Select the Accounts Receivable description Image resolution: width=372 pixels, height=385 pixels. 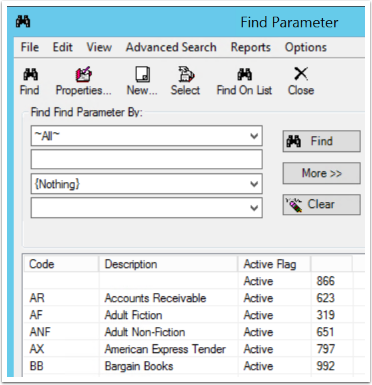[x=155, y=298]
